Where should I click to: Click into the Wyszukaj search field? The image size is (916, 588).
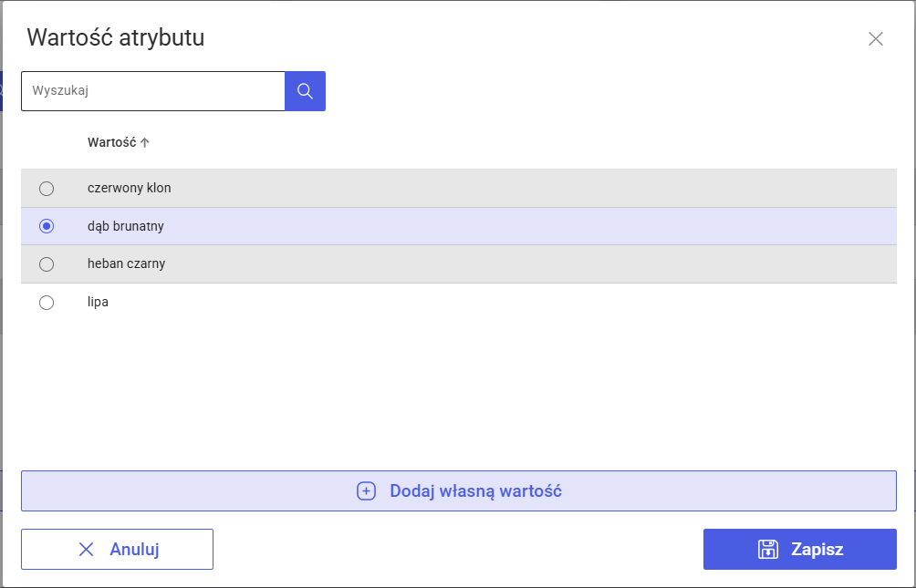pos(153,91)
